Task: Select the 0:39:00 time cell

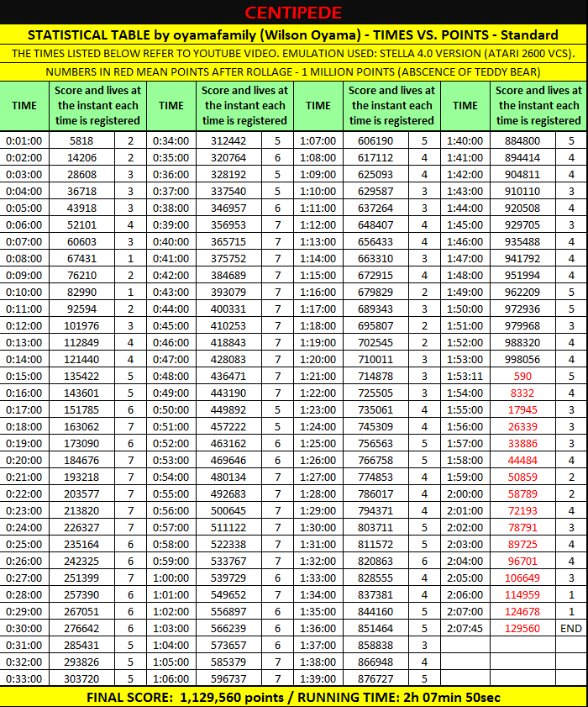Action: point(171,224)
